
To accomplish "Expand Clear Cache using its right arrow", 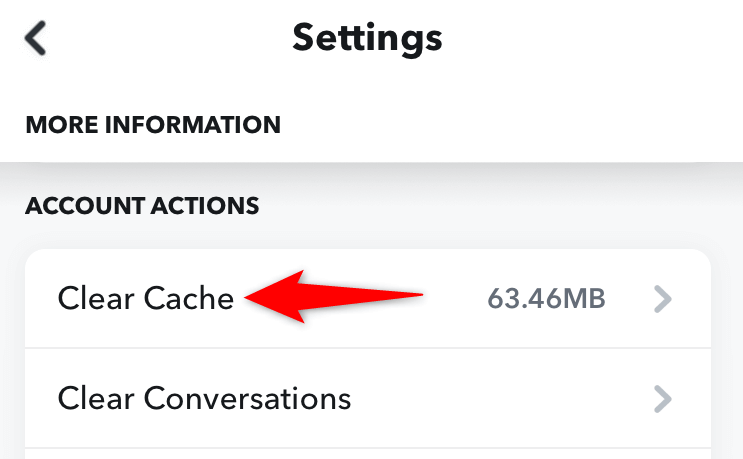I will tap(662, 298).
